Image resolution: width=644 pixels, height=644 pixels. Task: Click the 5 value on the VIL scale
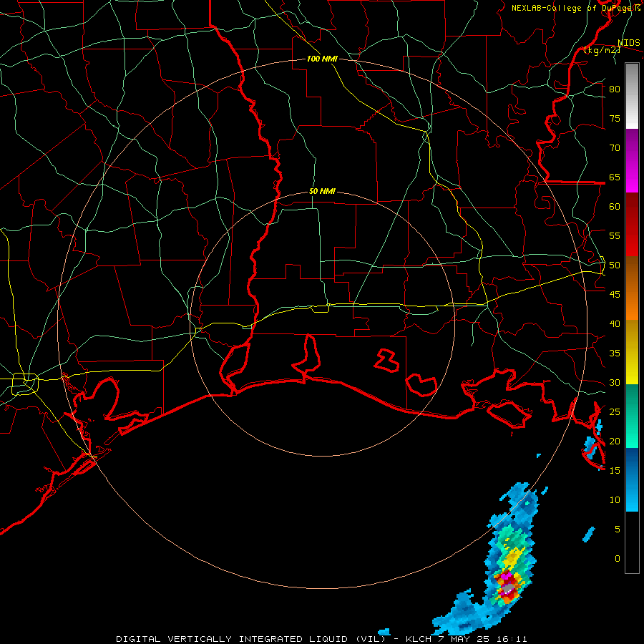click(x=618, y=530)
